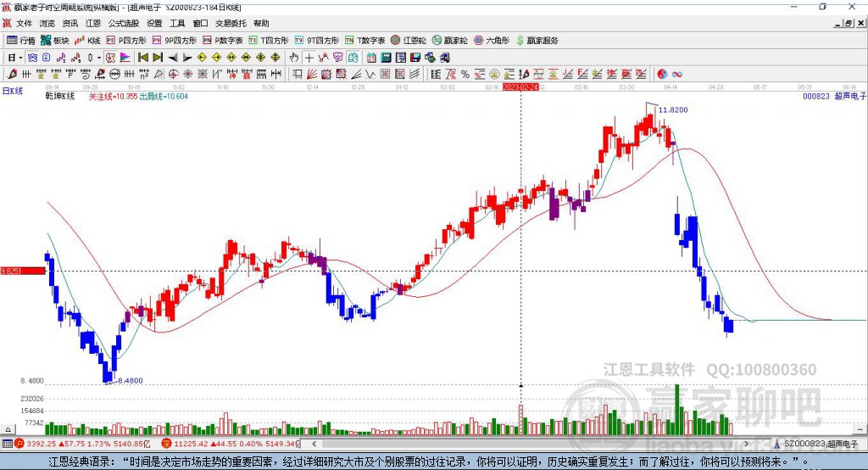
Task: Click the highlighted 2023-02-24 date marker
Action: click(520, 87)
